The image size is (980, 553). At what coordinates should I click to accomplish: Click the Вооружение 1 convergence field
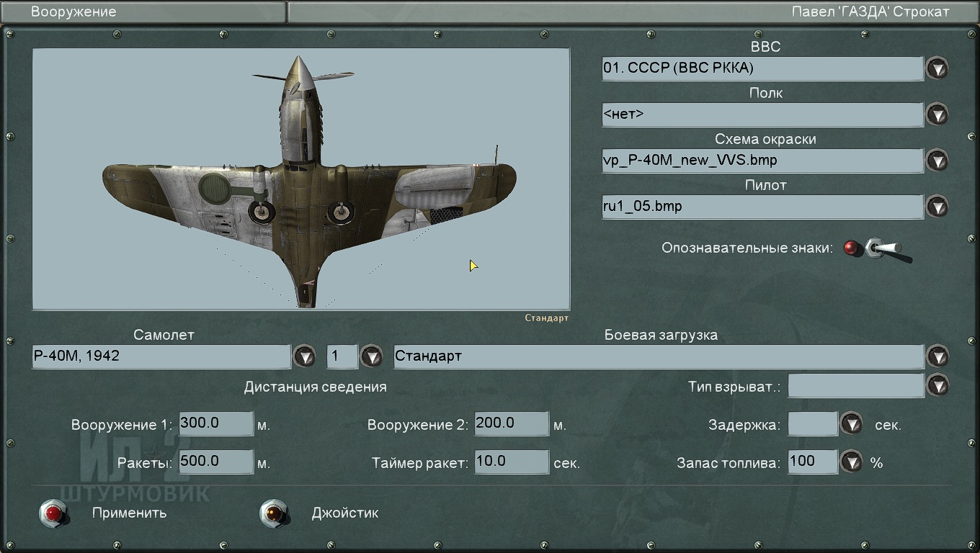216,423
